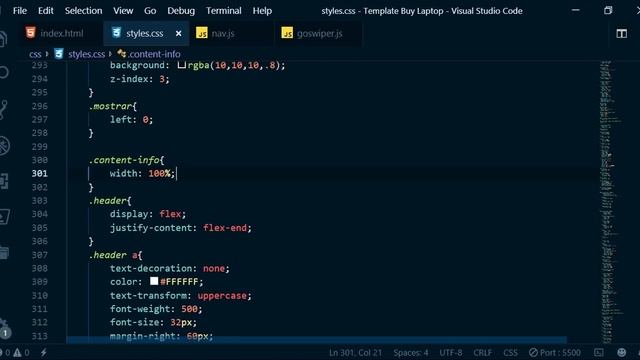This screenshot has height=360, width=640.
Task: Click the z-index: 3 declaration
Action: [x=139, y=79]
